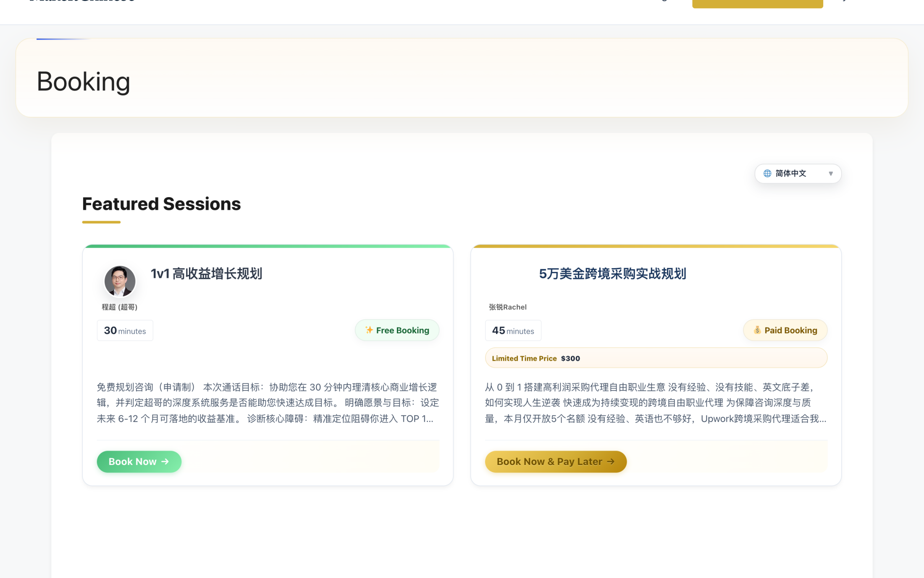Click the description starting 免费规划咨询
Screen dimensions: 924x578
268,403
